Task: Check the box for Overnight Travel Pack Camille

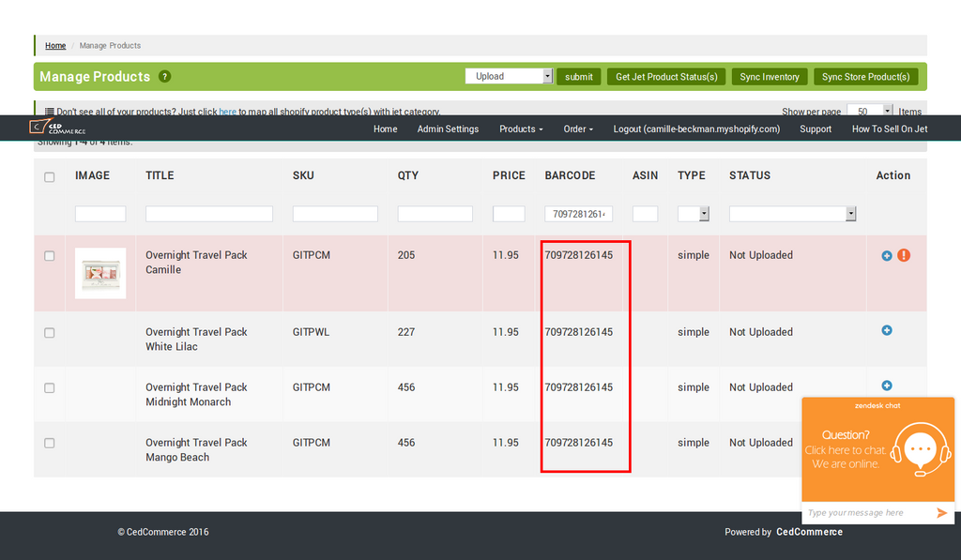Action: click(x=50, y=256)
